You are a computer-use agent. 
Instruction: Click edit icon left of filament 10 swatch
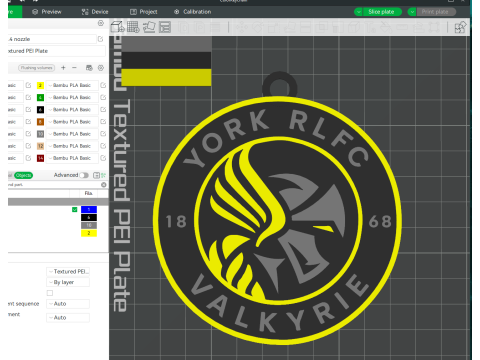click(28, 134)
